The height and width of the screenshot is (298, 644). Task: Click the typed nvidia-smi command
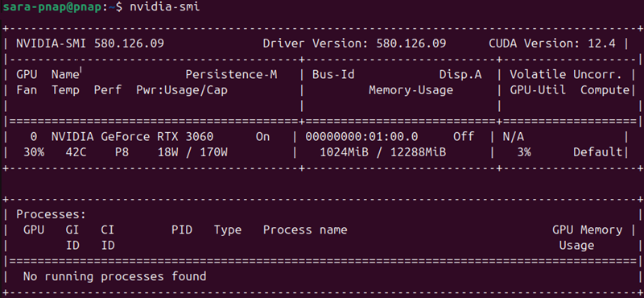pyautogui.click(x=165, y=7)
